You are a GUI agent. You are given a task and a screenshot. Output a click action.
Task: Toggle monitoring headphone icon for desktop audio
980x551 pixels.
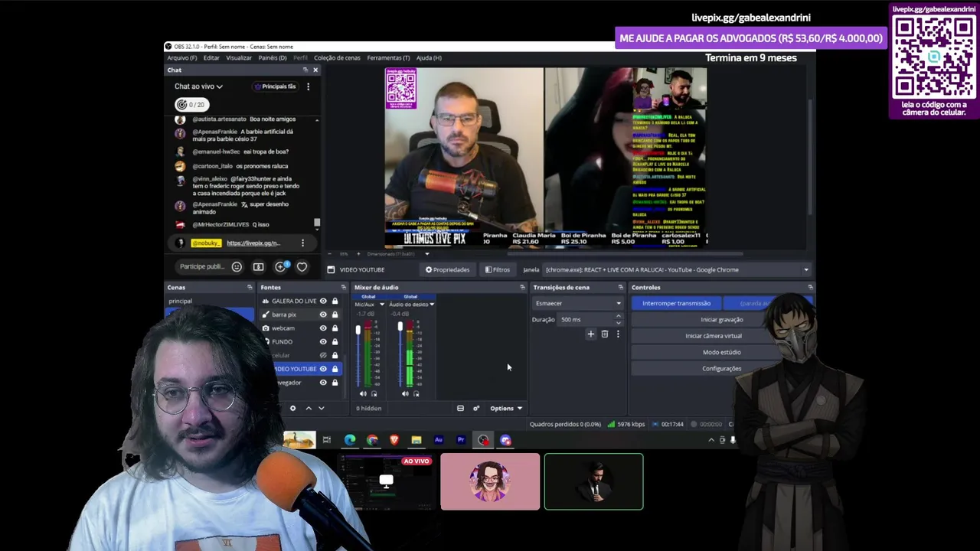pyautogui.click(x=416, y=393)
